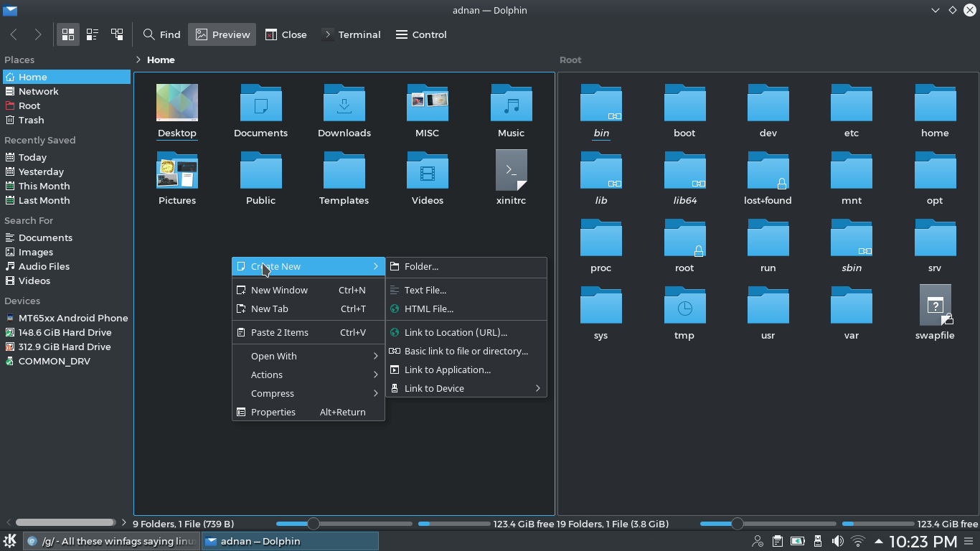Open the Terminal panel
Screen dimensions: 980x551
click(352, 34)
